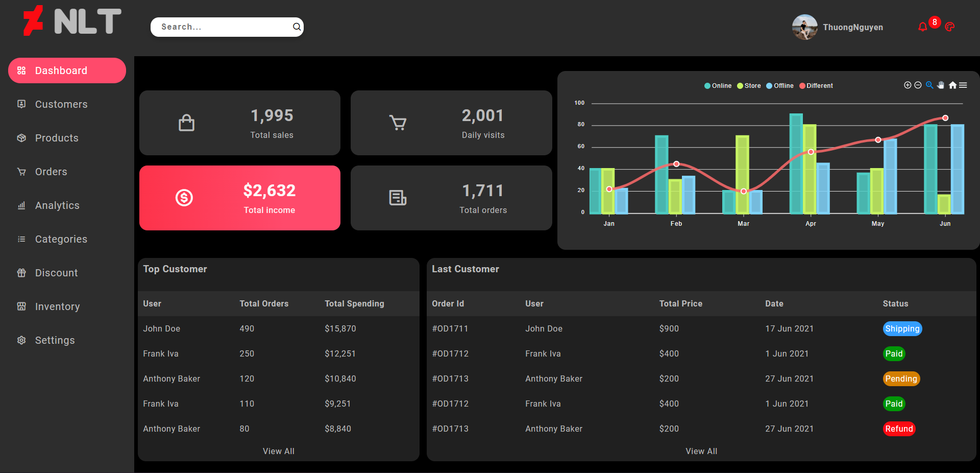Enable selection zoom magnifier on chart
This screenshot has width=980, height=473.
pos(929,85)
